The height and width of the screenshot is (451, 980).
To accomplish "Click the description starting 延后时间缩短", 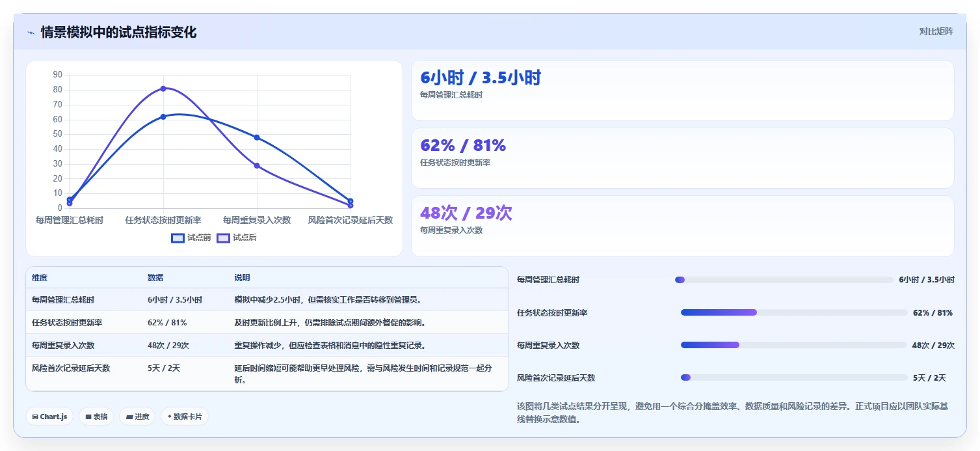I will click(363, 374).
